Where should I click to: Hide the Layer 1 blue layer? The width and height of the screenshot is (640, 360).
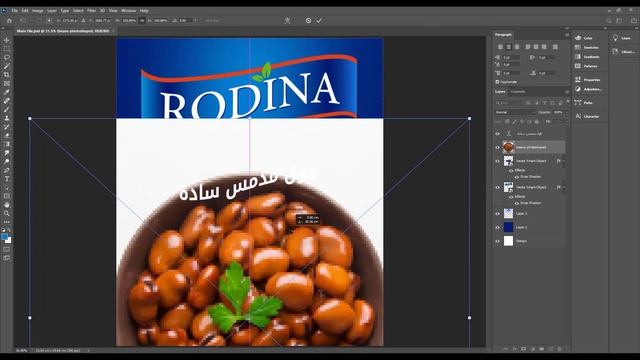click(497, 227)
